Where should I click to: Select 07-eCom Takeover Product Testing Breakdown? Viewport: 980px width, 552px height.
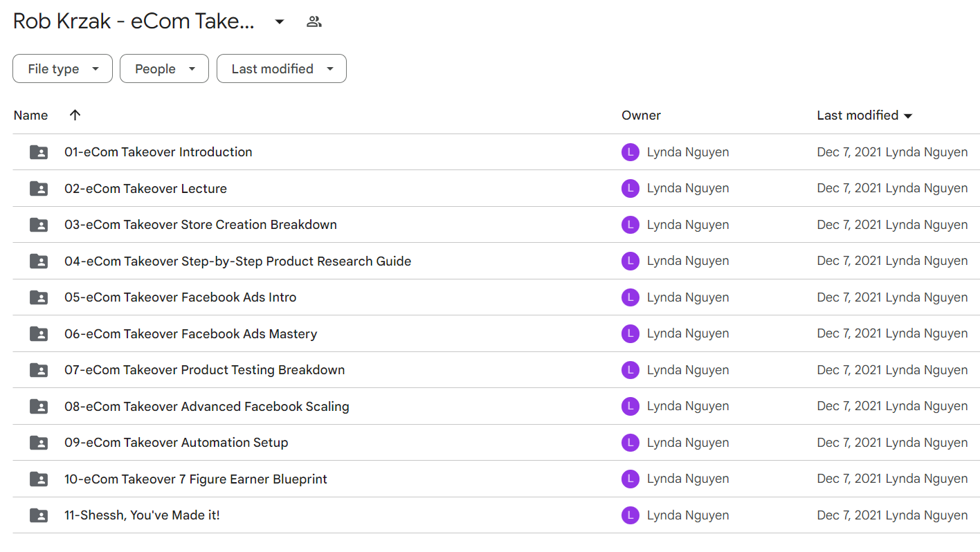point(205,370)
